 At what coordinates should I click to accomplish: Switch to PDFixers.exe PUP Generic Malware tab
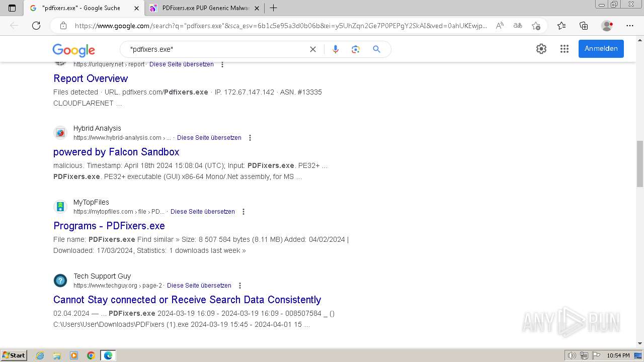(x=205, y=8)
